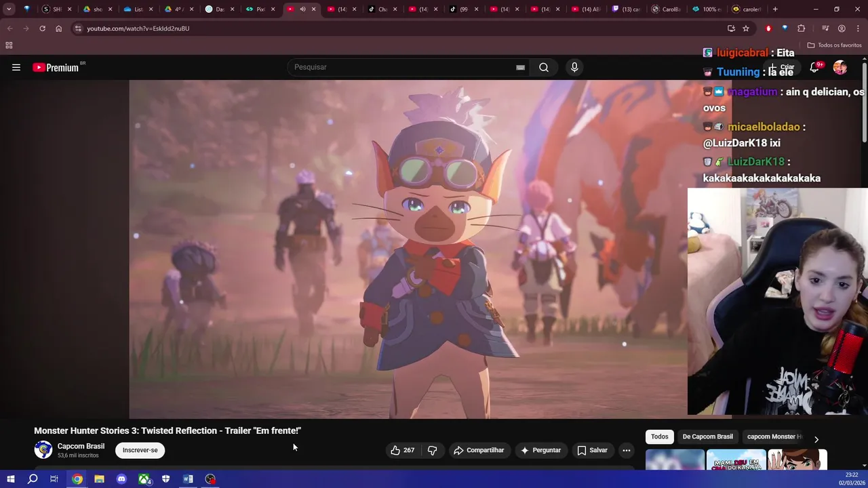Open Discord from the taskbar
The height and width of the screenshot is (488, 868).
tap(121, 479)
